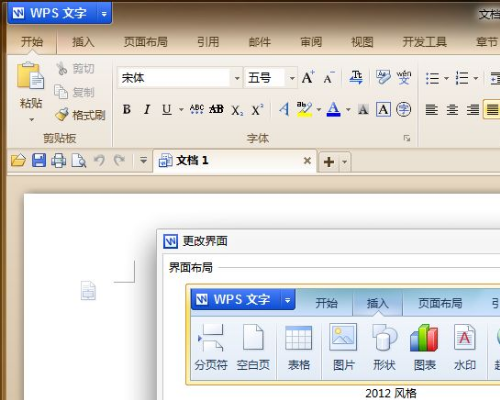Switch to the 引用 ribbon tab
Viewport: 500px width, 400px height.
208,42
